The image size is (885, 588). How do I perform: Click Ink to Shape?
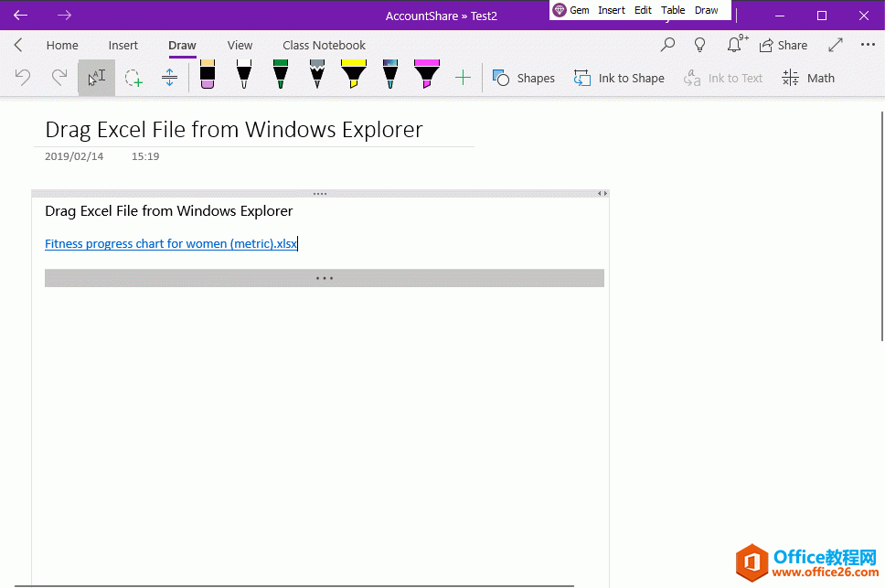coord(619,78)
